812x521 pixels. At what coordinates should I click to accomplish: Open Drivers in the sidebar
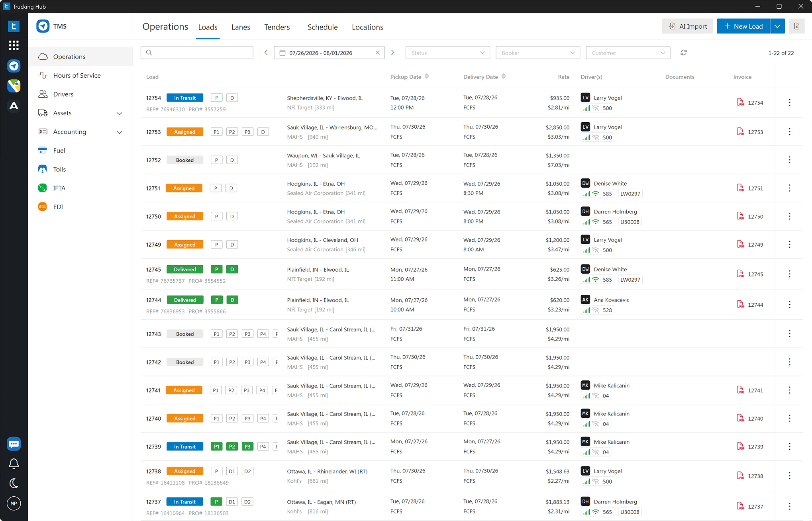click(80, 94)
